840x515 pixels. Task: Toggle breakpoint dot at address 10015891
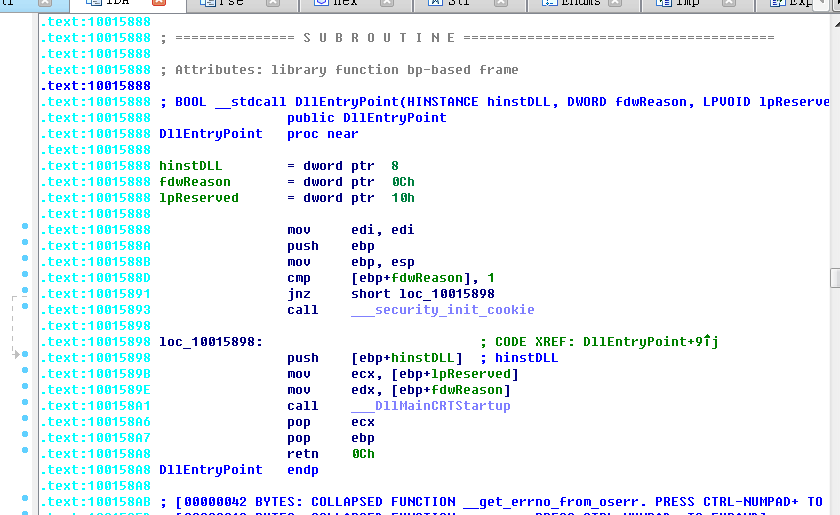(x=25, y=290)
